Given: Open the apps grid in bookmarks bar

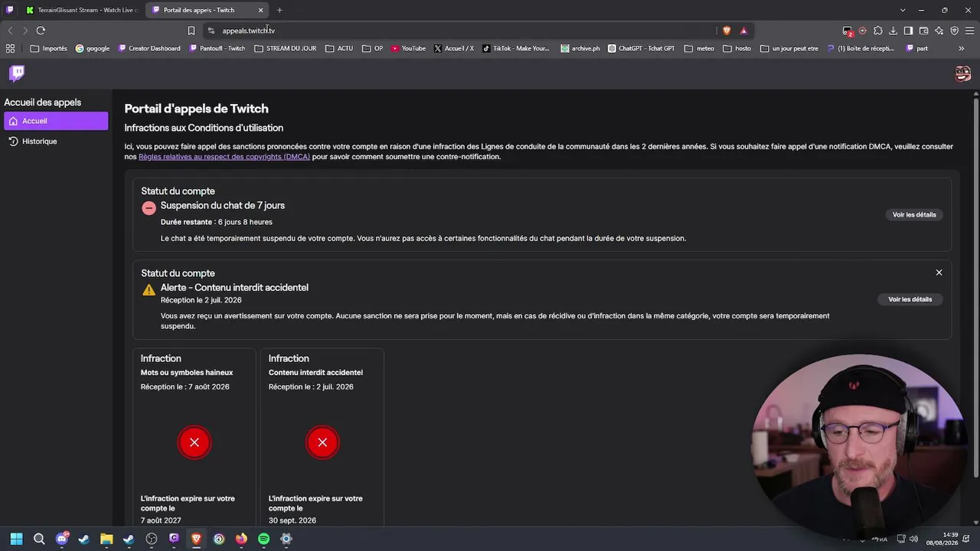Looking at the screenshot, I should (10, 48).
